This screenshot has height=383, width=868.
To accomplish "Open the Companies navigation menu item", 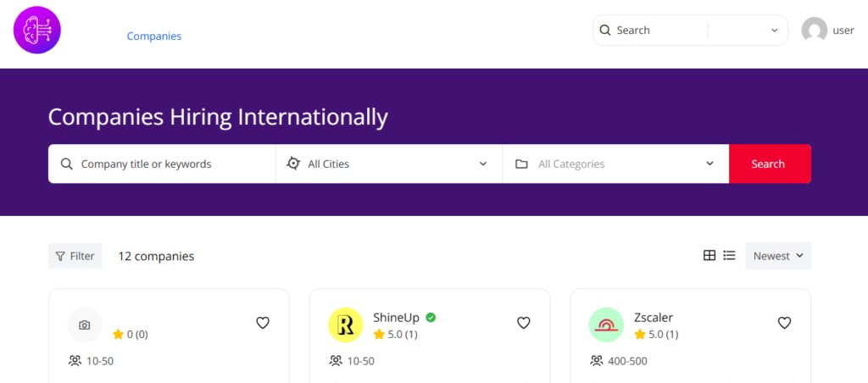I will pos(154,36).
